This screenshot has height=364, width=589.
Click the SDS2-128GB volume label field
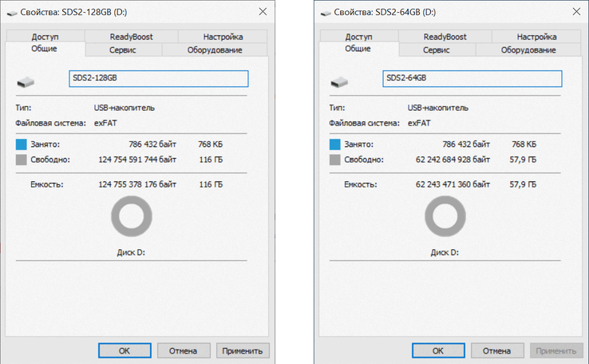pyautogui.click(x=159, y=79)
